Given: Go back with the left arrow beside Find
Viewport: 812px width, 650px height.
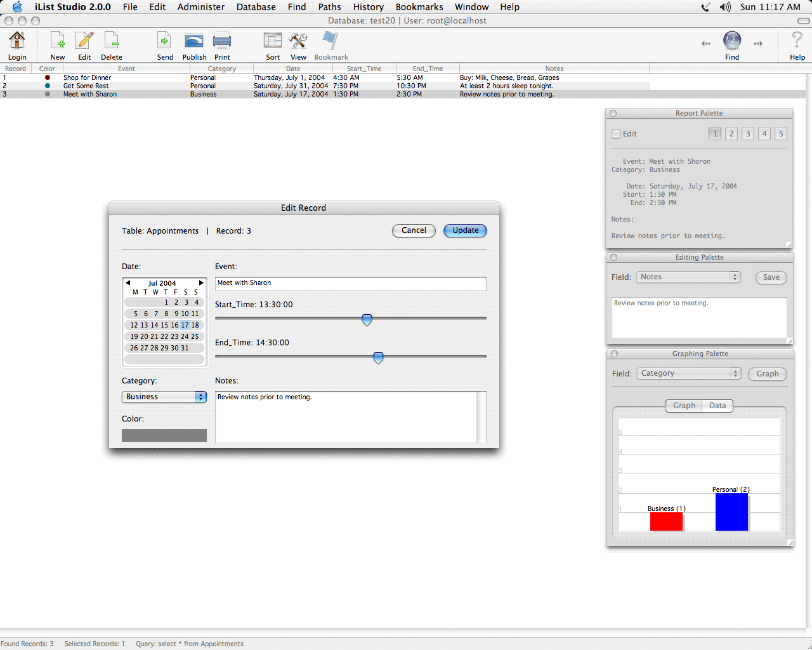Looking at the screenshot, I should click(x=706, y=44).
